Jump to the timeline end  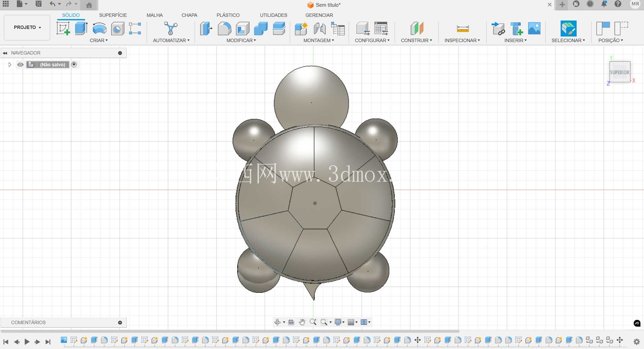coord(48,342)
